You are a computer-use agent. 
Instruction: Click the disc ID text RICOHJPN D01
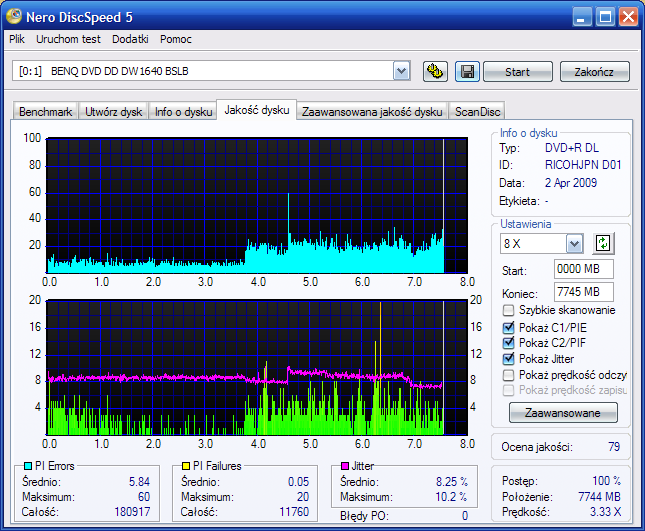pyautogui.click(x=583, y=165)
